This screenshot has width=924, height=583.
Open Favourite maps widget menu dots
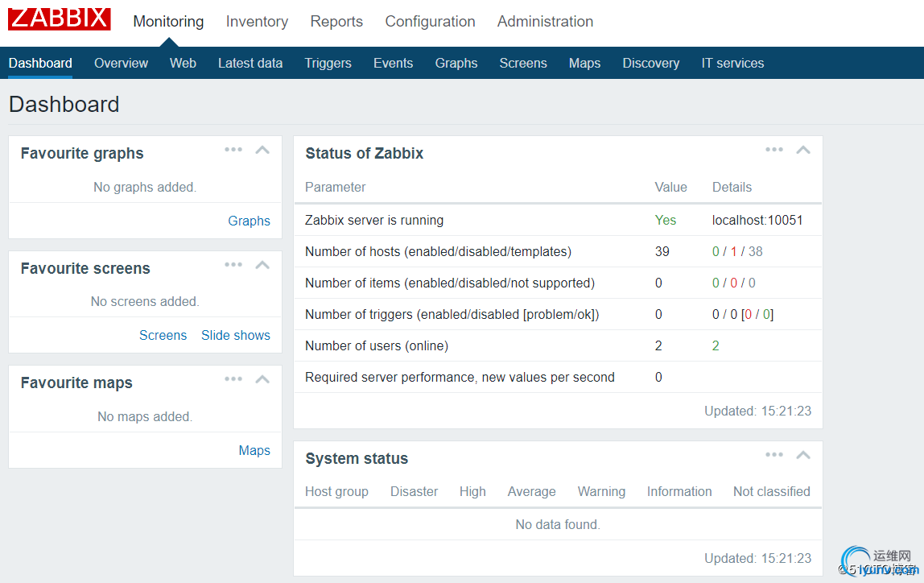(x=233, y=379)
